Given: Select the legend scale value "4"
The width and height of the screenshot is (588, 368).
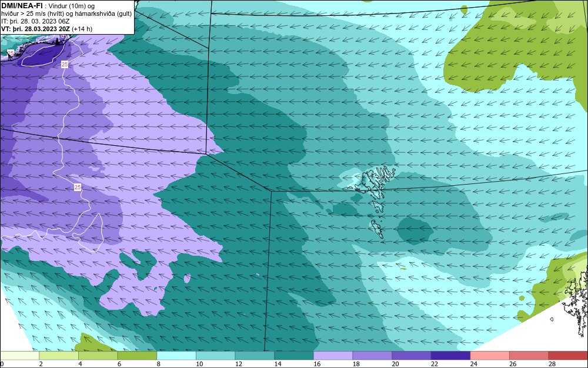Looking at the screenshot, I should [x=80, y=364].
